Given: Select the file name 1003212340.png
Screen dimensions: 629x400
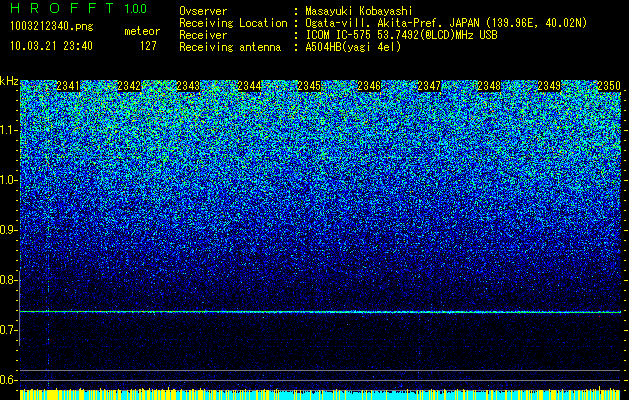Looking at the screenshot, I should tap(52, 26).
